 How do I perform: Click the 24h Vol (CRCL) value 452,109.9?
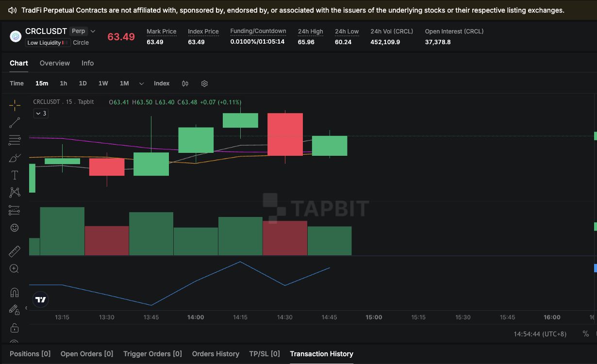pyautogui.click(x=385, y=42)
